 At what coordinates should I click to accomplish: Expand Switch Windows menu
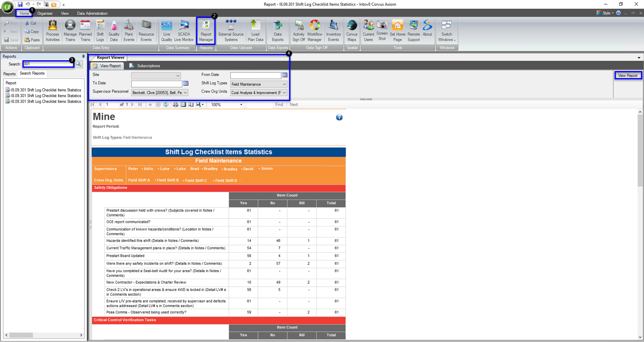coord(447,31)
